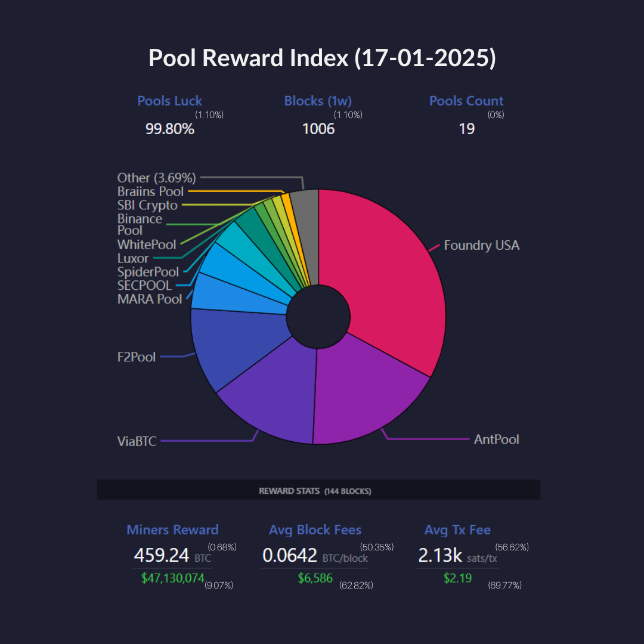Screen dimensions: 644x644
Task: Select the 0.0642 BTC/block value
Action: coord(315,555)
